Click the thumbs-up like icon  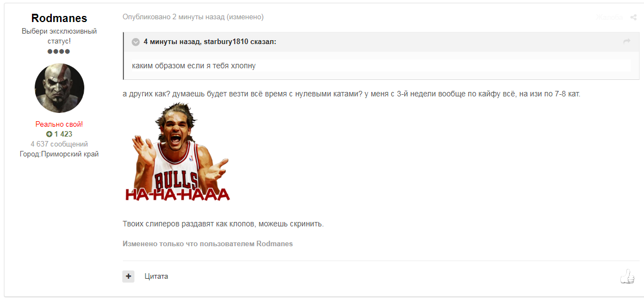pos(627,277)
